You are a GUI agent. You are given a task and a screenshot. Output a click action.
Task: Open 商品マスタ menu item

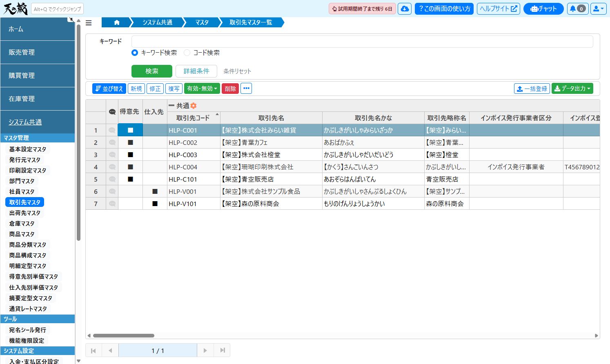click(22, 234)
